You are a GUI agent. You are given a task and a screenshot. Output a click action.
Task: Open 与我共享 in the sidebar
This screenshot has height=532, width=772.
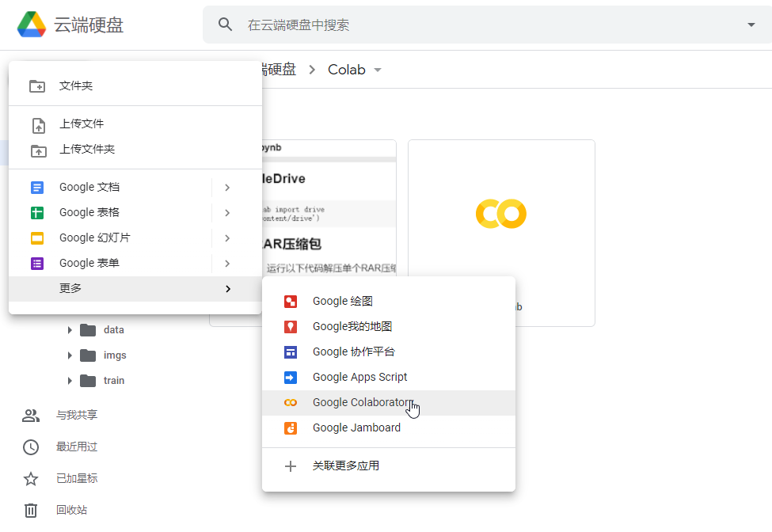77,416
